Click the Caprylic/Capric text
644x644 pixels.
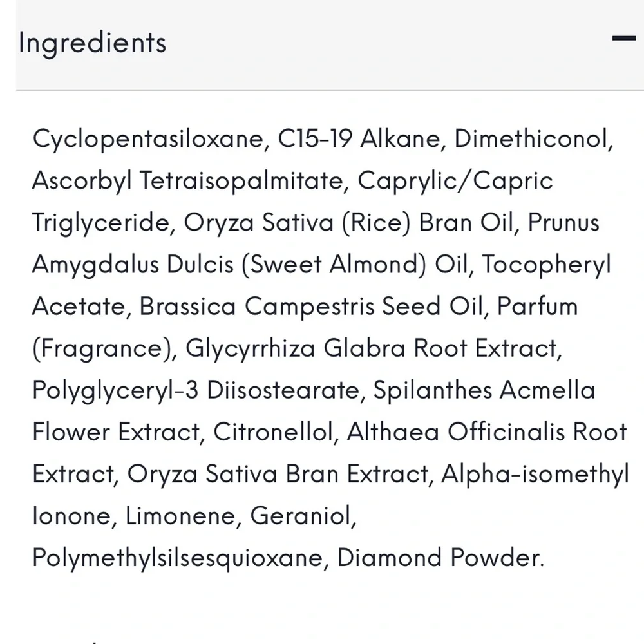click(455, 181)
